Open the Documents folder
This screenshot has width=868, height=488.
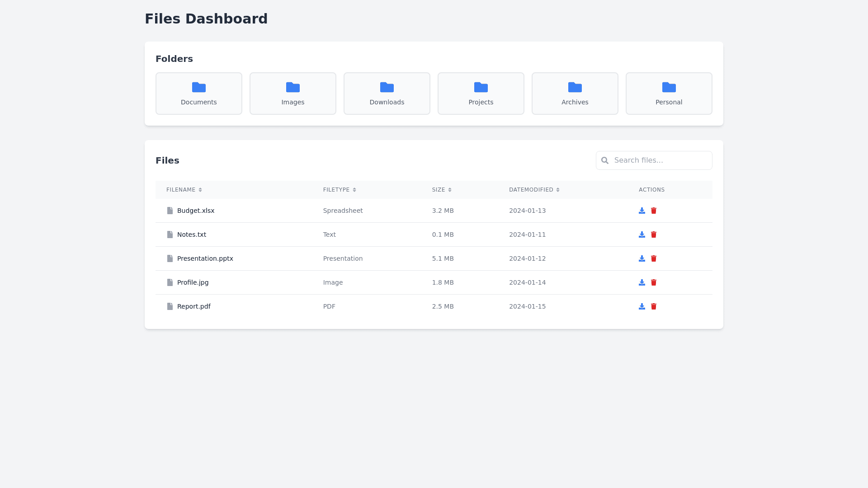(x=199, y=94)
